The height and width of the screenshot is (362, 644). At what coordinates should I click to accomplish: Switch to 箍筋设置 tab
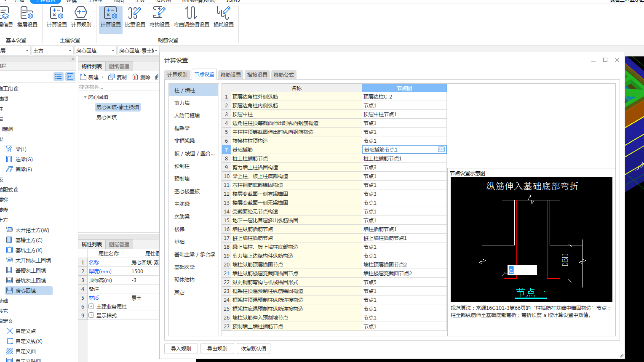point(231,75)
